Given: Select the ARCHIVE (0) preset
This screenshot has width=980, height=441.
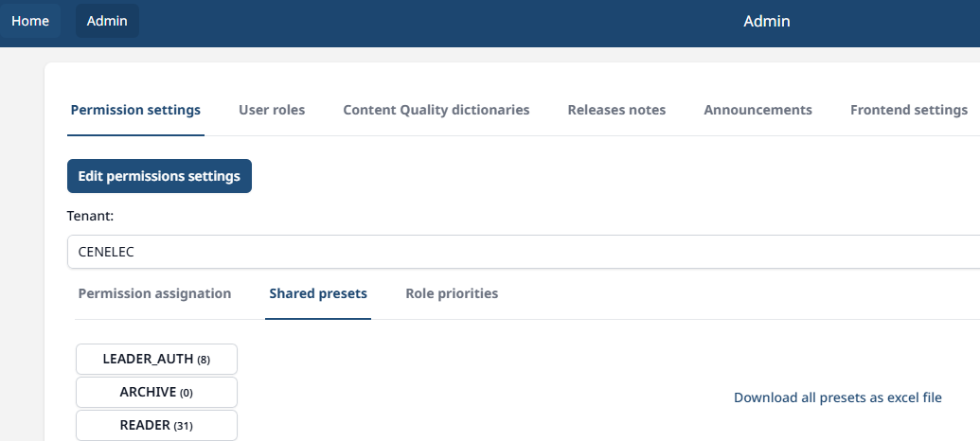Looking at the screenshot, I should [x=157, y=393].
